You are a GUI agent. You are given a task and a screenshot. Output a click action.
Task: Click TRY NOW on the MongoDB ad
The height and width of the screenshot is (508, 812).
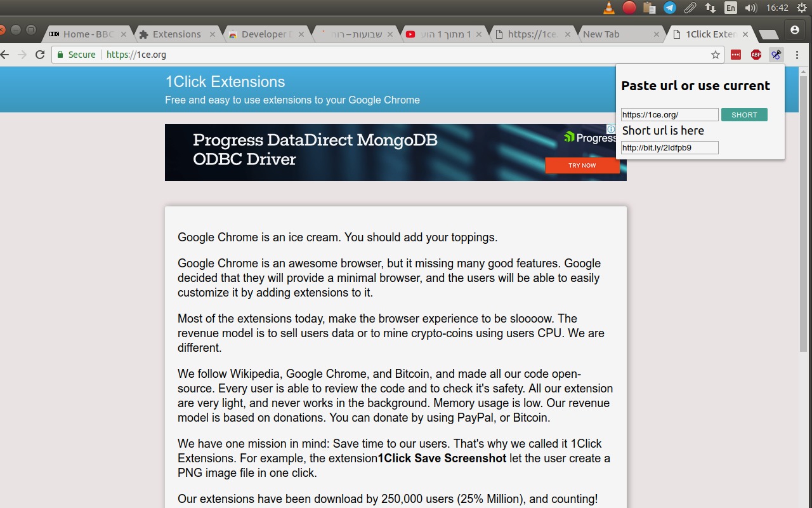[582, 165]
